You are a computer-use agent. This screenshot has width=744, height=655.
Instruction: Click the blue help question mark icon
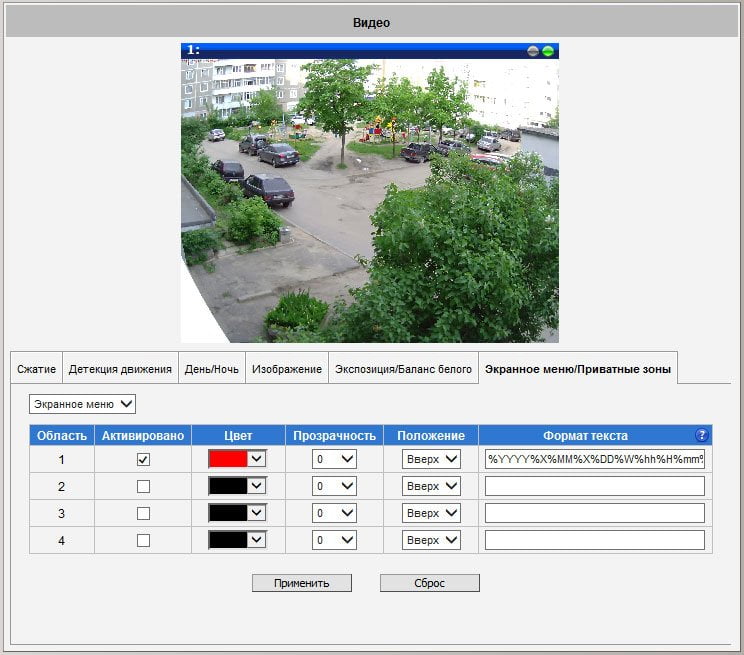pos(701,435)
